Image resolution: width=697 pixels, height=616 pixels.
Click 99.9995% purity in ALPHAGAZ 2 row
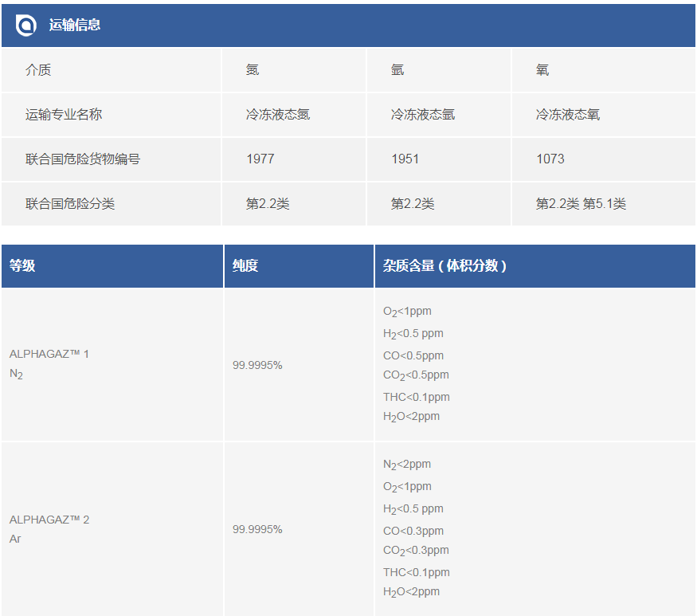257,529
